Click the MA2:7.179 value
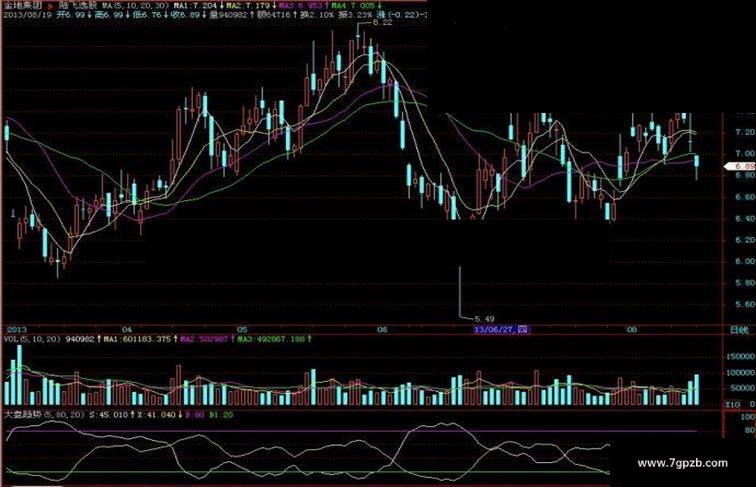 [x=248, y=6]
